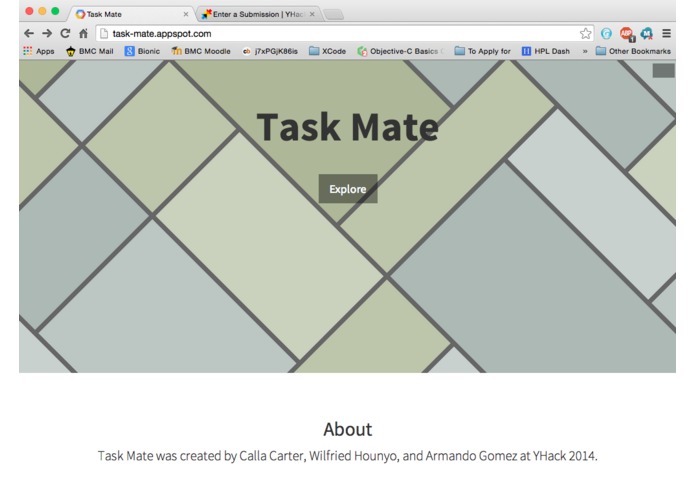Screen dimensions: 695x494
Task: Open a new tab with the blank tab button
Action: click(x=334, y=15)
